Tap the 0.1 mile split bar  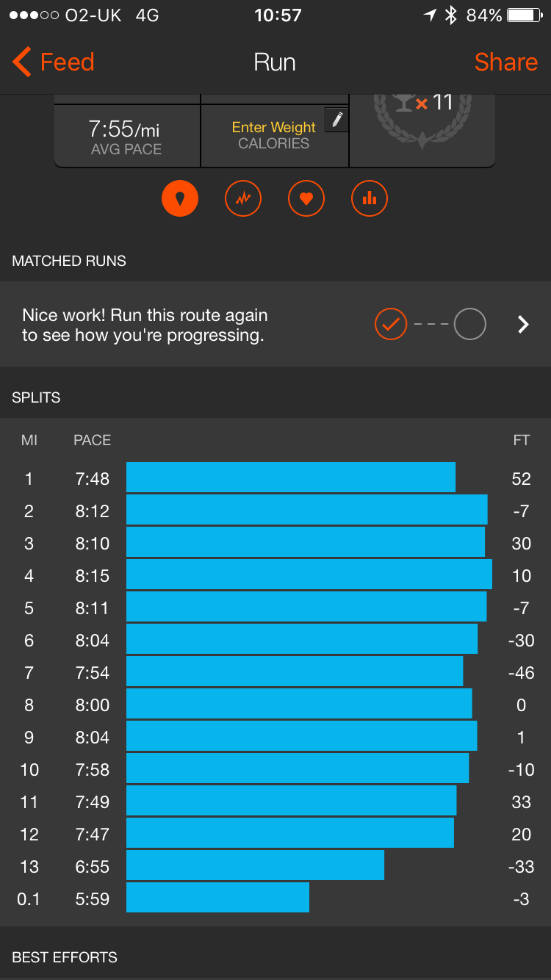tap(217, 898)
